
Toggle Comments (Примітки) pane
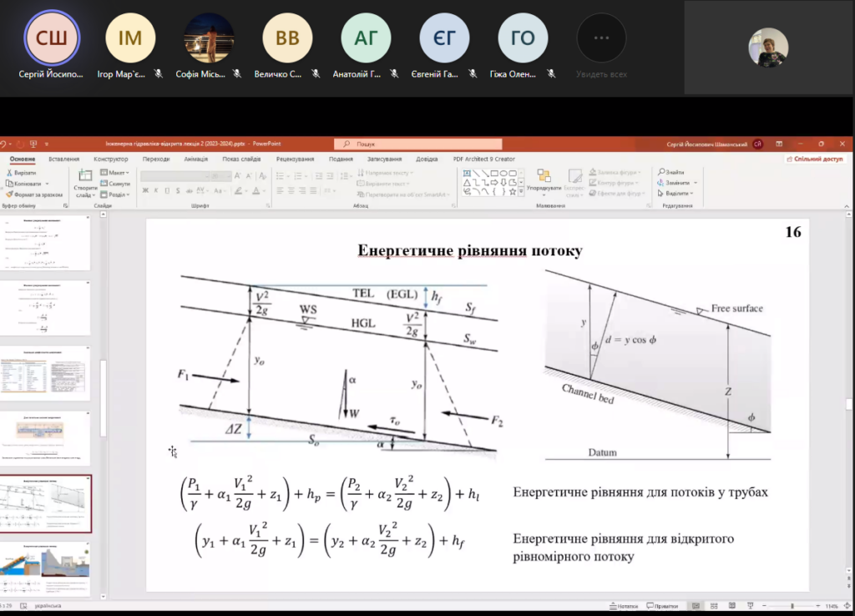click(x=662, y=606)
